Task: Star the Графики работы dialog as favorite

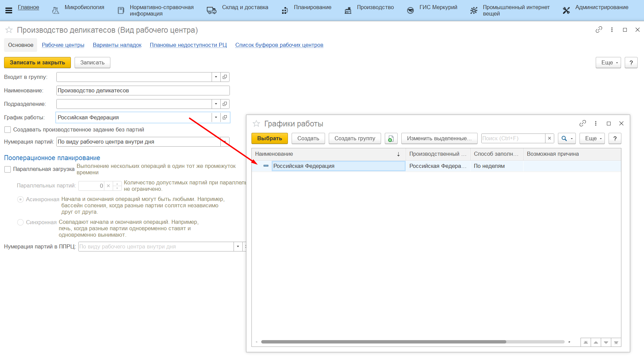Action: coord(256,124)
